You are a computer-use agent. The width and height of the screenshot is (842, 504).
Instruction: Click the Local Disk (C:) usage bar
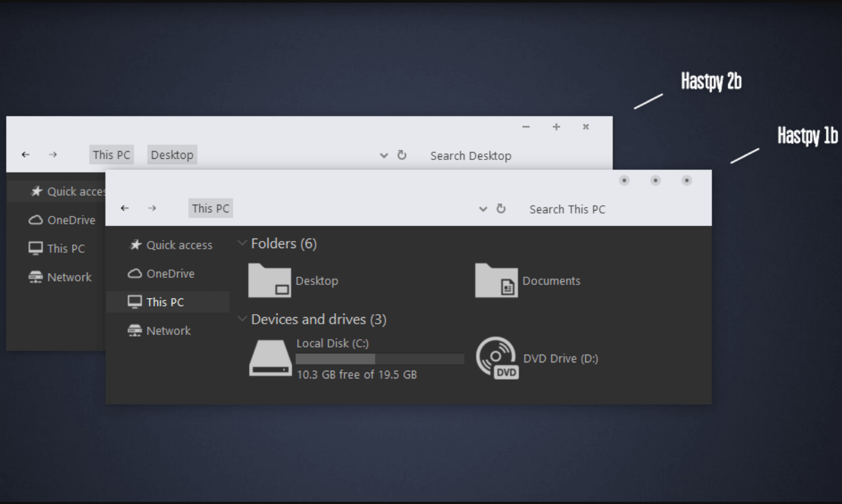[379, 359]
